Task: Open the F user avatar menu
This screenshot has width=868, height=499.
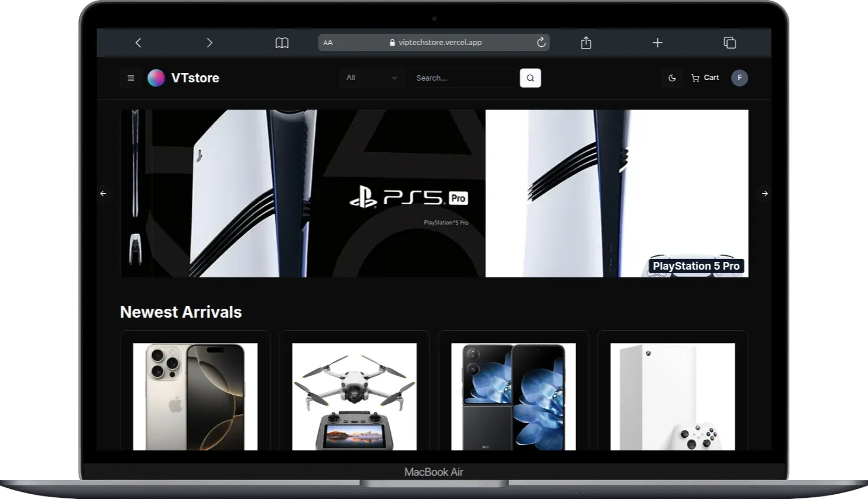Action: (739, 78)
